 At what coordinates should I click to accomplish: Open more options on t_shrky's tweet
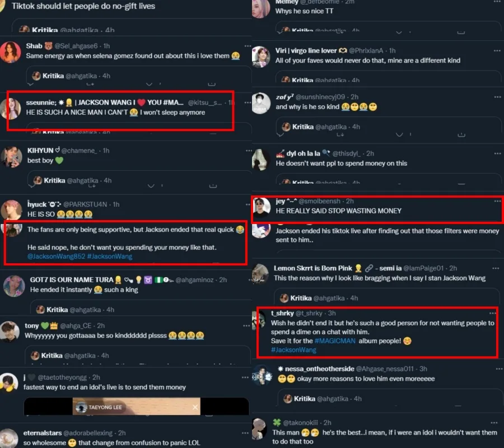coord(493,313)
